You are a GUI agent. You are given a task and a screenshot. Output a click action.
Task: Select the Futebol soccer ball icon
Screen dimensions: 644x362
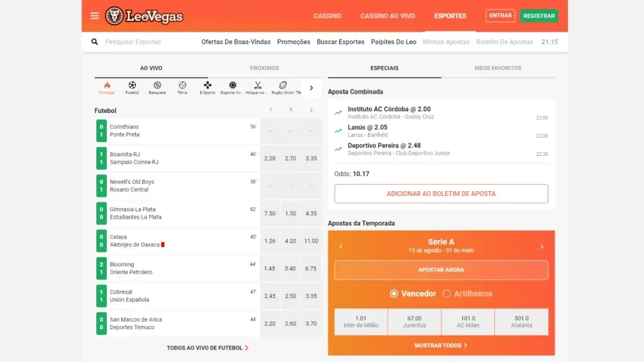pyautogui.click(x=132, y=85)
